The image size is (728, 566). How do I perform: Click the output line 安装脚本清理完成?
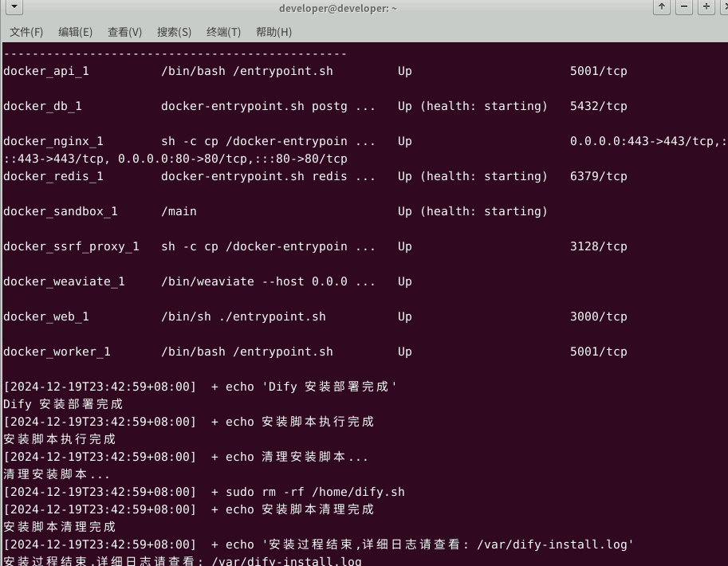click(x=60, y=527)
